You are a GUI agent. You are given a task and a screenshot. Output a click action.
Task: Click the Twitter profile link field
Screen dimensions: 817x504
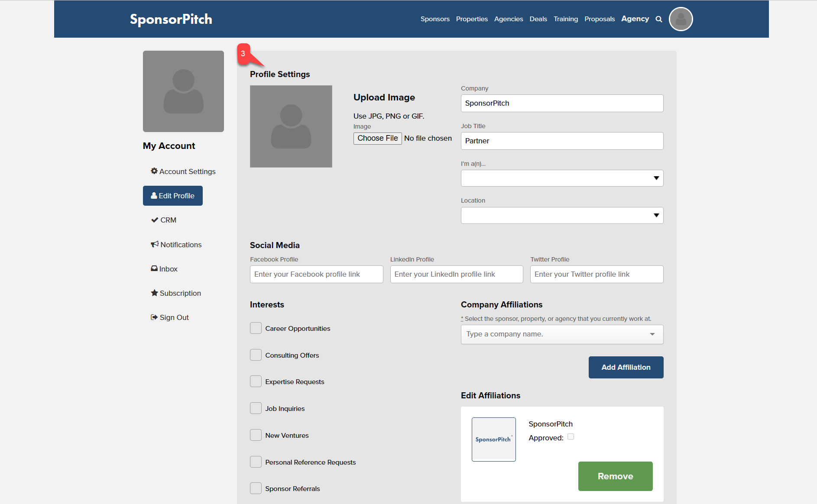[x=597, y=274]
